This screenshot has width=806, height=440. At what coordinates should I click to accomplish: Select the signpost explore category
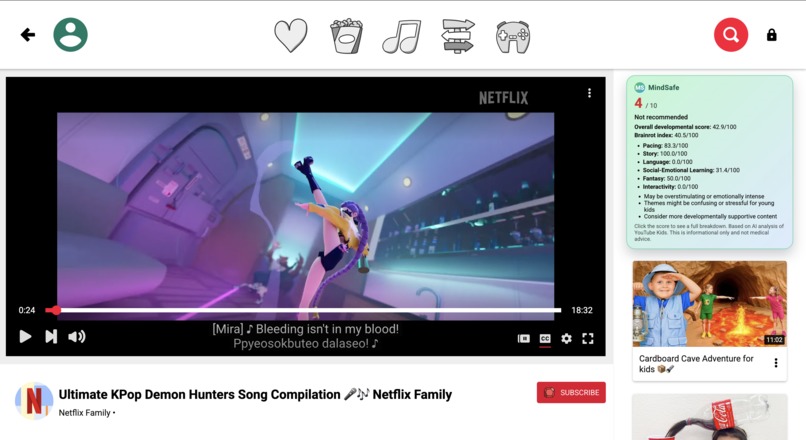(458, 35)
